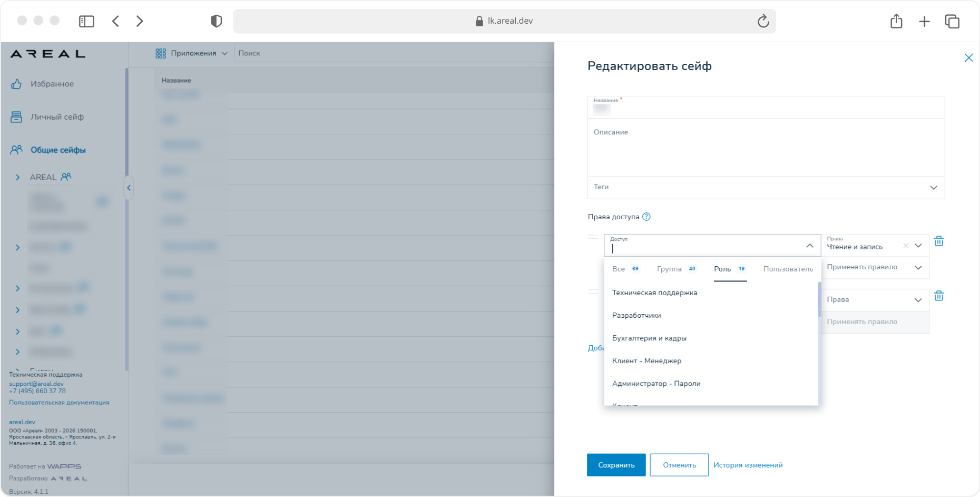The height and width of the screenshot is (497, 980).
Task: Reload the page in the browser address bar
Action: point(763,21)
